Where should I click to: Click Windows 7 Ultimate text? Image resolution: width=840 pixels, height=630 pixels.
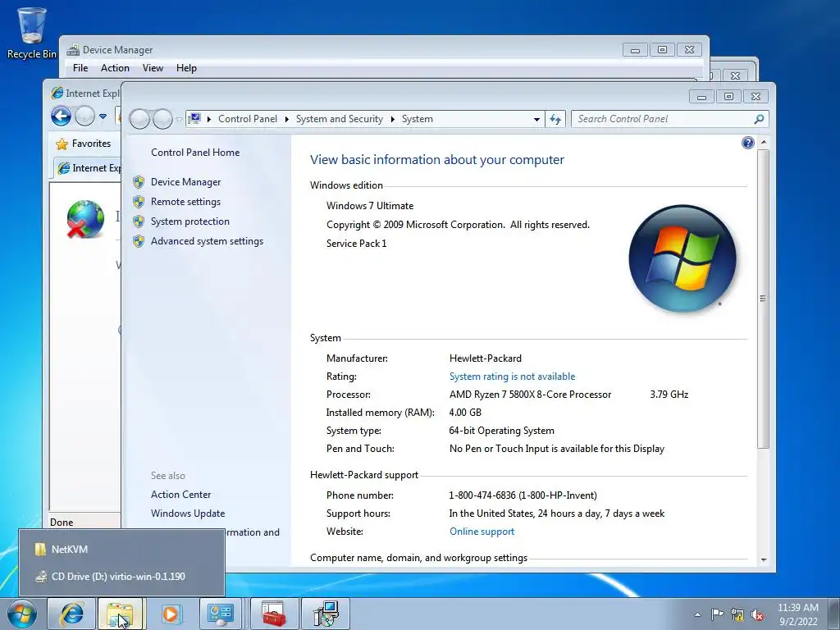pos(370,206)
